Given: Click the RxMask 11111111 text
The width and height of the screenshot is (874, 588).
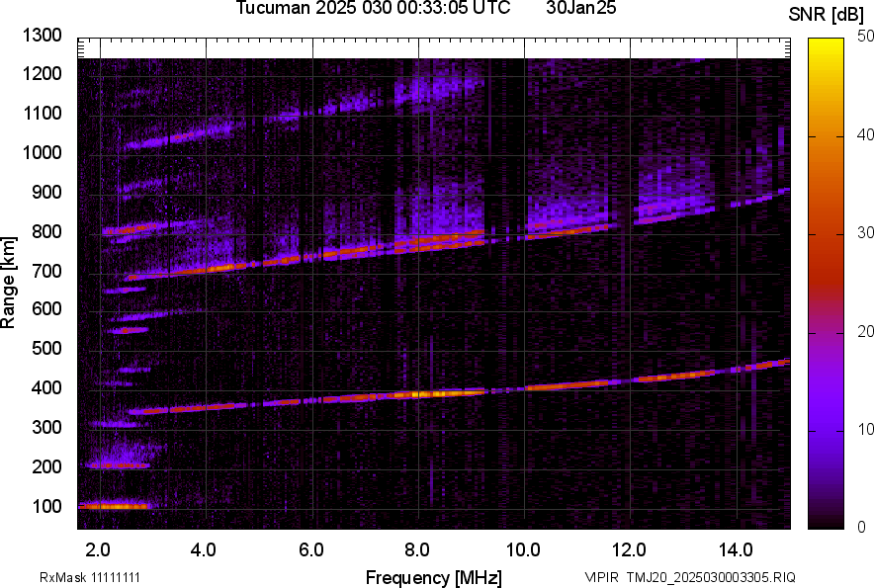Looking at the screenshot, I should pyautogui.click(x=97, y=577).
